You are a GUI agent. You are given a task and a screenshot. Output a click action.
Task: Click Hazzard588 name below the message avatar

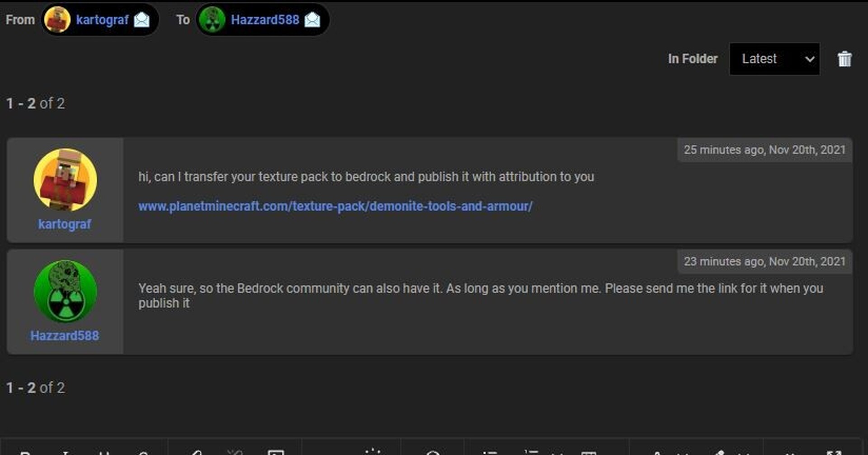(65, 336)
